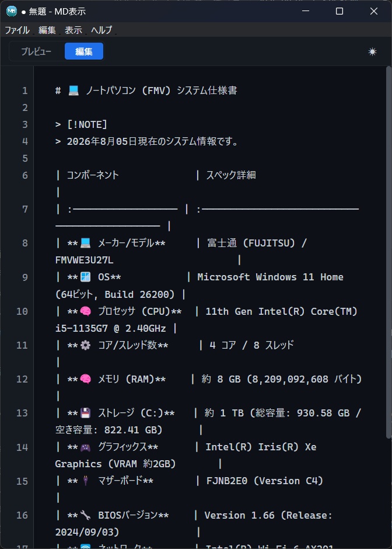Click the brain emoji before メモリ (RAM)
The height and width of the screenshot is (549, 392).
coord(85,379)
